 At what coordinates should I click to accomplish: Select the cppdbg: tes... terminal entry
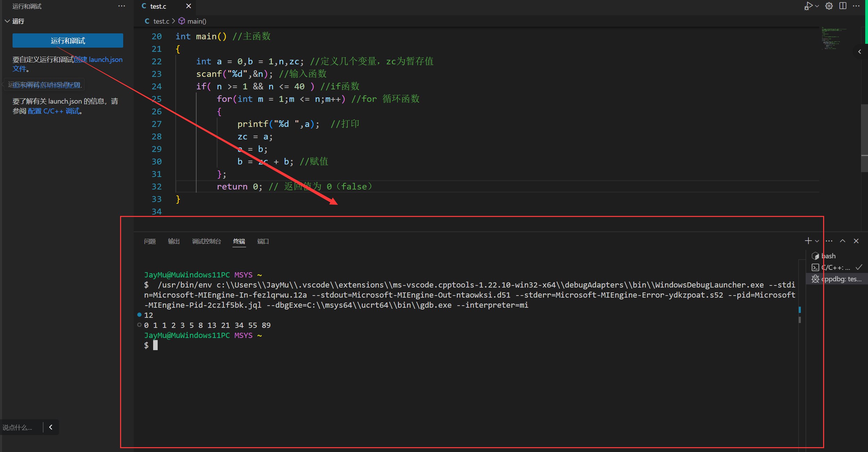(x=837, y=279)
